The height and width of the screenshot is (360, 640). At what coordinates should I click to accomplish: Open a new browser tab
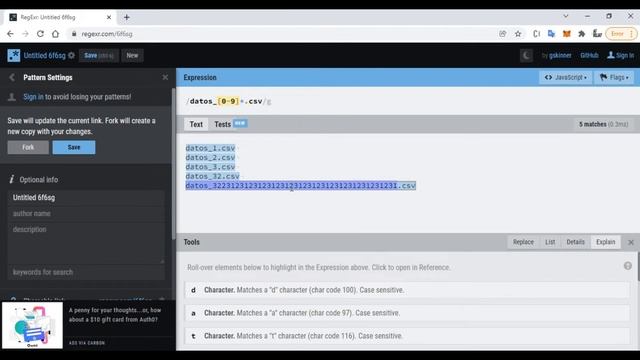coord(127,17)
